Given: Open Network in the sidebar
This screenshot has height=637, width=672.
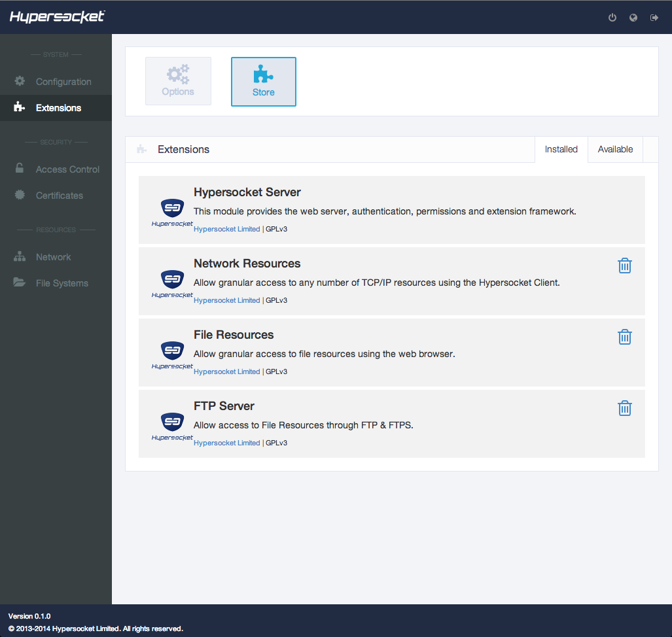Looking at the screenshot, I should 56,257.
